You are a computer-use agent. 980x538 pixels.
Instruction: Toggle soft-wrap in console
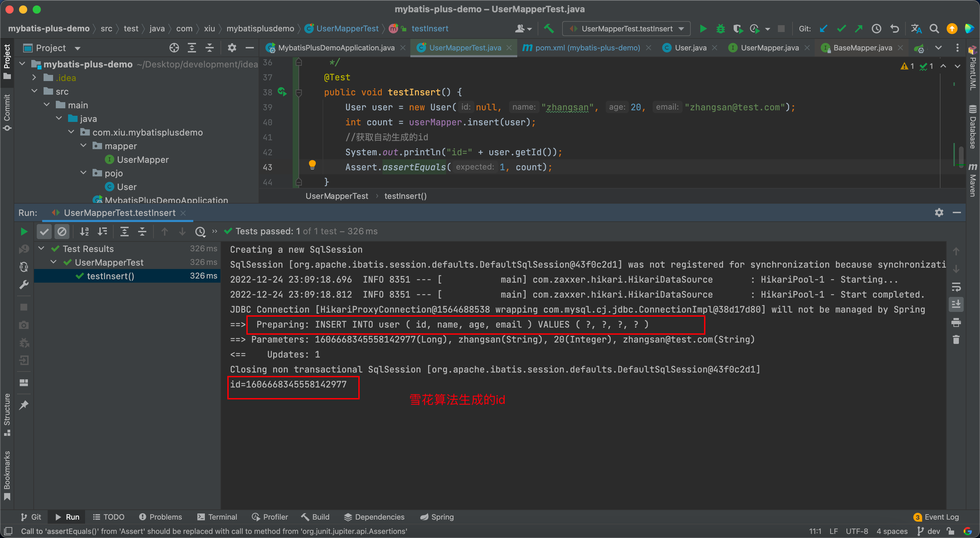pos(956,287)
